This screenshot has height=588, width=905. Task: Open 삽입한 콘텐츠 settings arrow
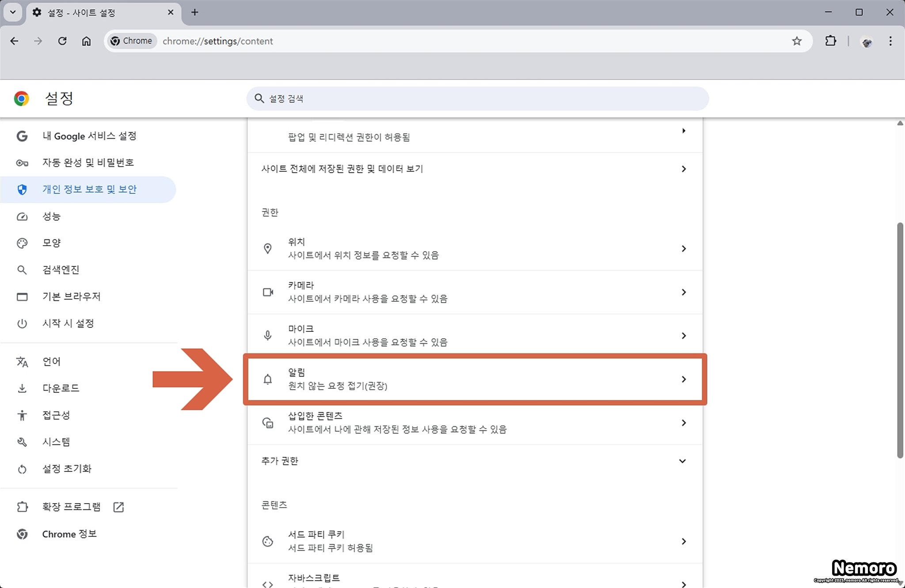[683, 423]
